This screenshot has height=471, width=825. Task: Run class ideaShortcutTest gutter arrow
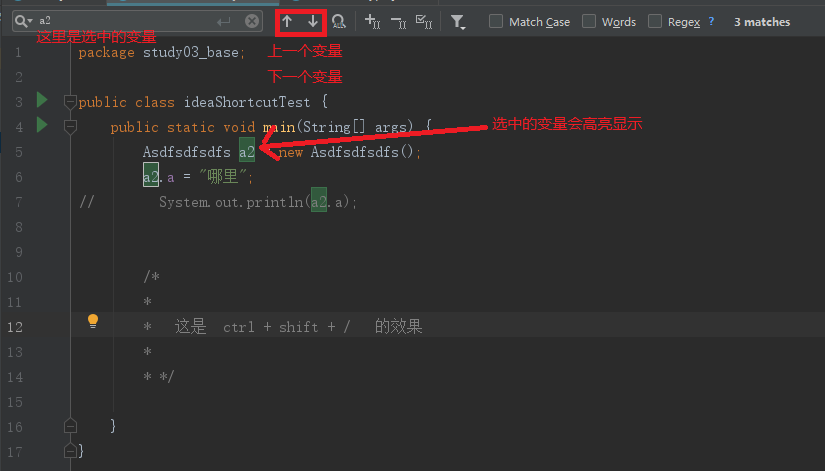tap(42, 100)
